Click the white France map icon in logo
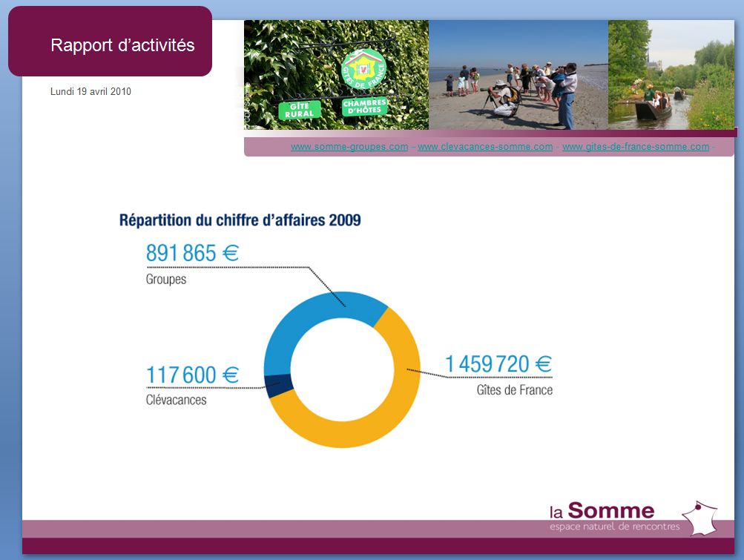 tap(700, 517)
